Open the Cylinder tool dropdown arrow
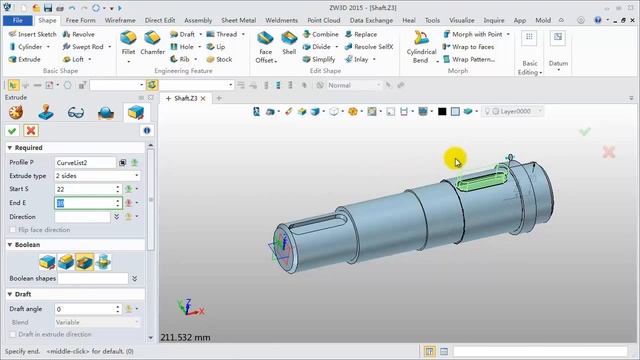640x360 pixels. [48, 47]
